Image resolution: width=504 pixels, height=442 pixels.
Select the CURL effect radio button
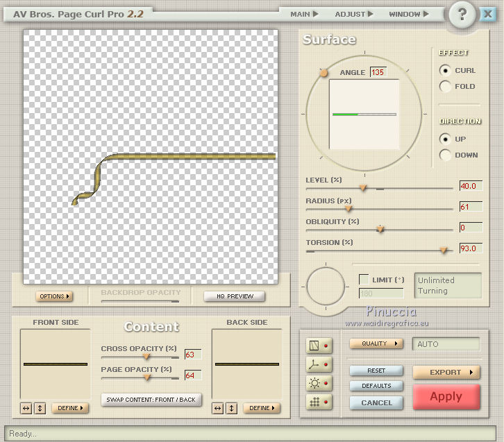click(x=445, y=70)
